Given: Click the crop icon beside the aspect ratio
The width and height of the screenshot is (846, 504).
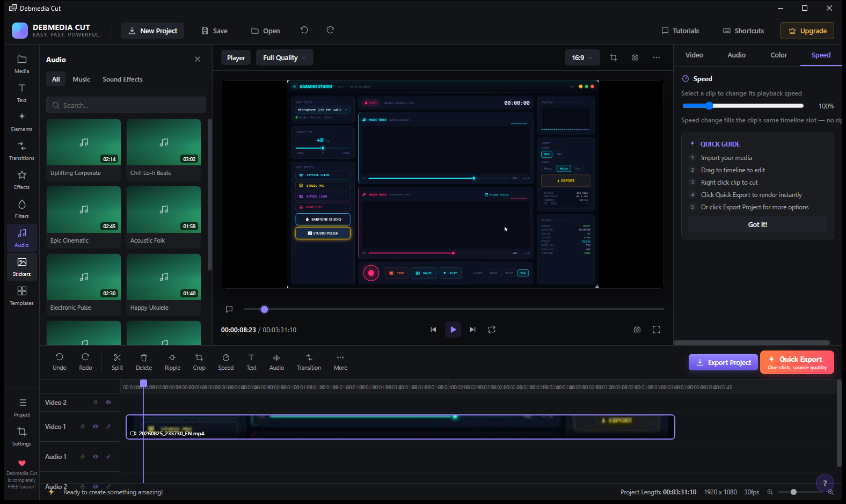Looking at the screenshot, I should (614, 57).
